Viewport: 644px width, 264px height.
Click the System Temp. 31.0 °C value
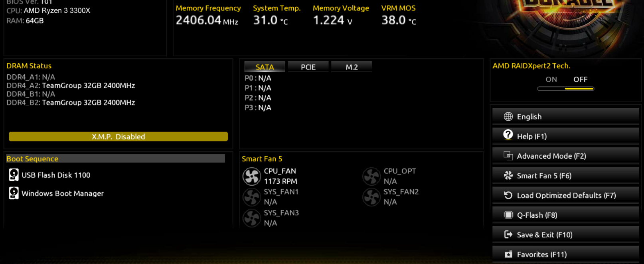click(271, 20)
